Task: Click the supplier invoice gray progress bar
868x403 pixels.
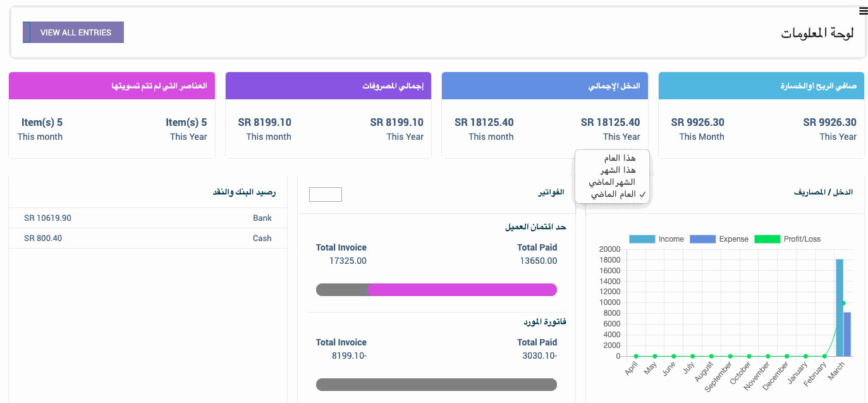Action: [436, 385]
